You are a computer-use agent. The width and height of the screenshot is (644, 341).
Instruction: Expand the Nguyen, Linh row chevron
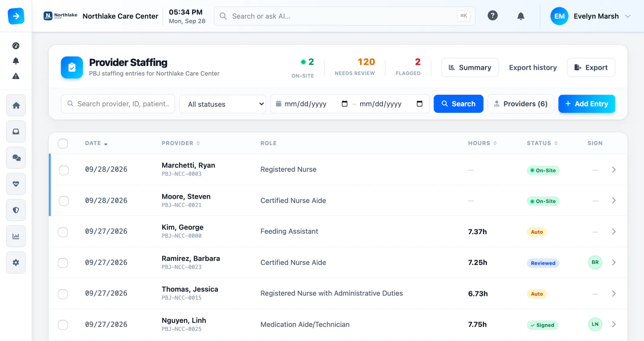614,324
